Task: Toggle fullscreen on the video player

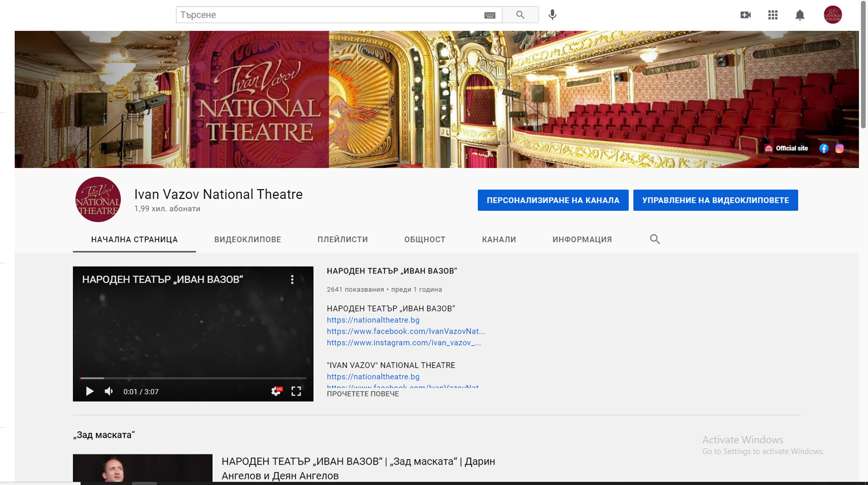Action: (x=296, y=391)
